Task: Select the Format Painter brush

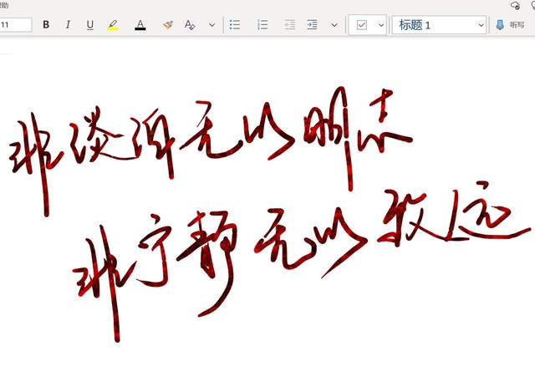Action: click(167, 25)
